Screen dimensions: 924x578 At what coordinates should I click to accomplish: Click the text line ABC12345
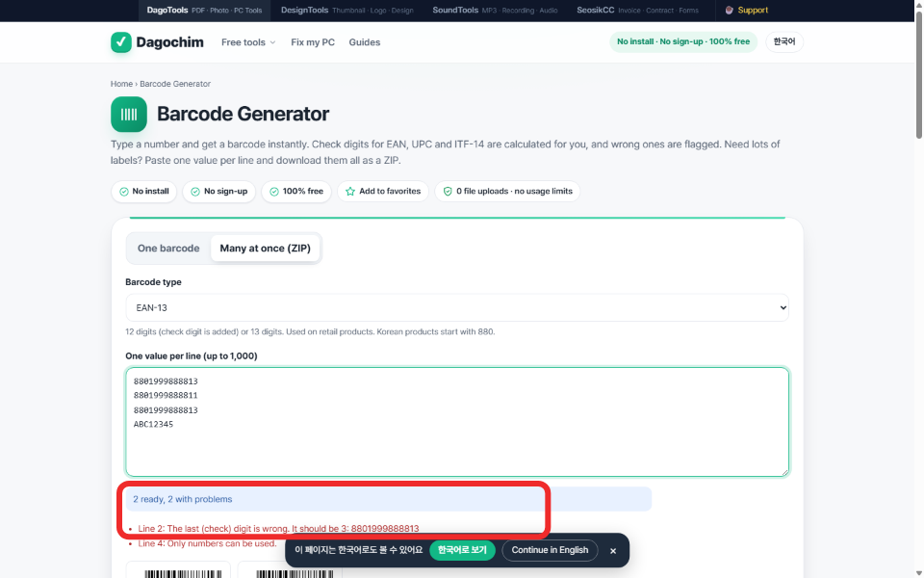coord(153,424)
